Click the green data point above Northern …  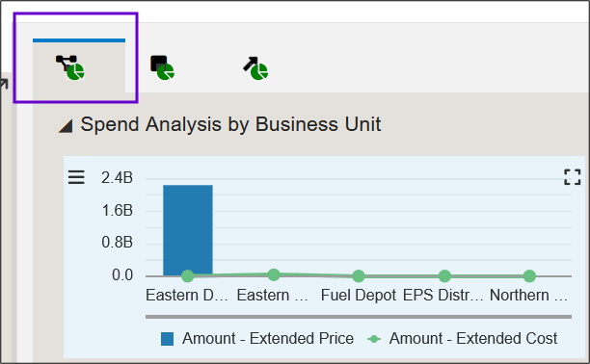tap(529, 276)
